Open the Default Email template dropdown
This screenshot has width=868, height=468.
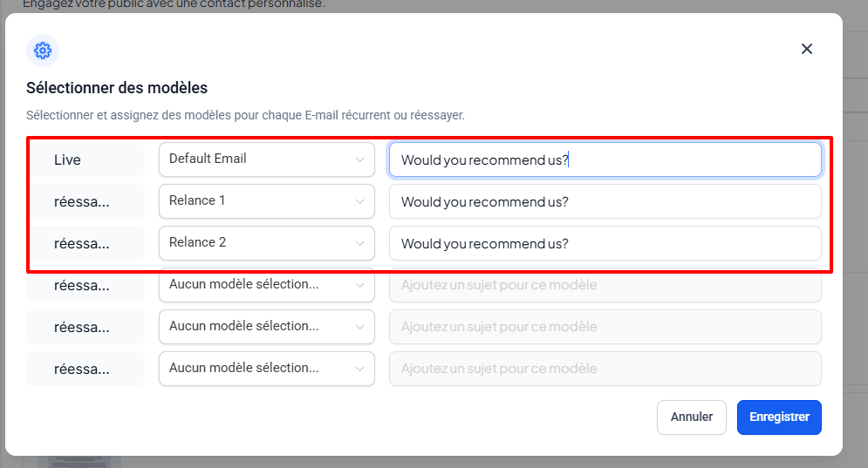click(x=266, y=159)
